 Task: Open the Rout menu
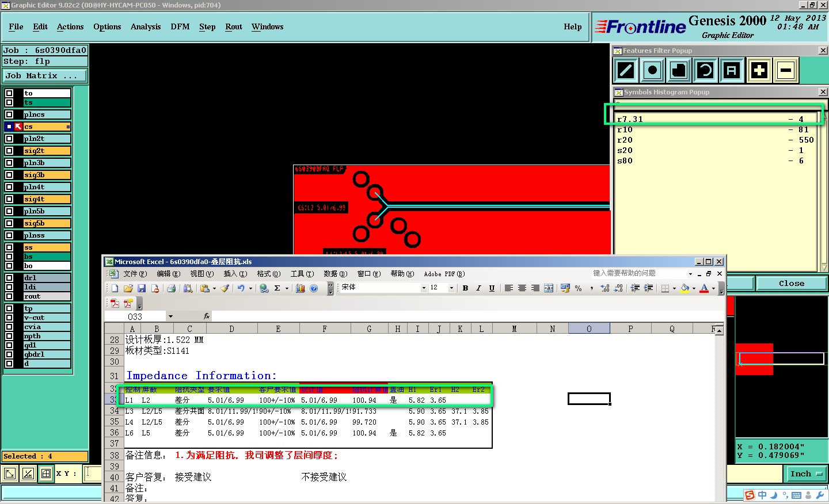234,27
